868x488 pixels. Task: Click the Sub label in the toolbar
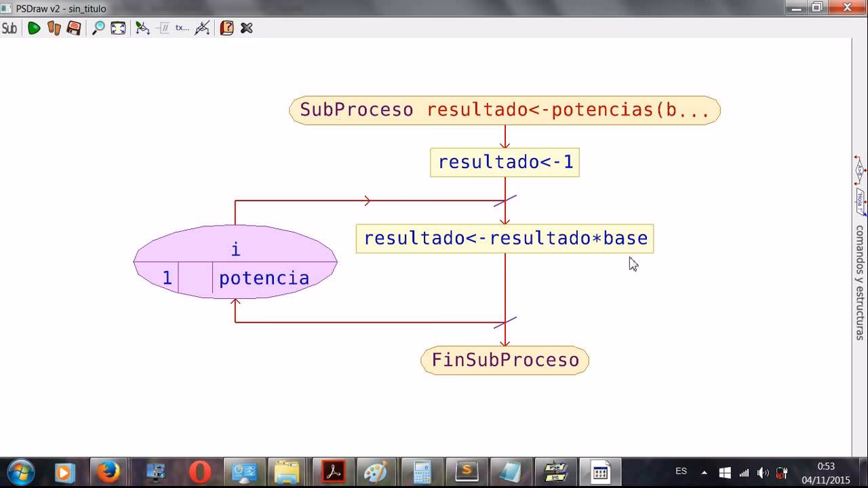tap(9, 28)
